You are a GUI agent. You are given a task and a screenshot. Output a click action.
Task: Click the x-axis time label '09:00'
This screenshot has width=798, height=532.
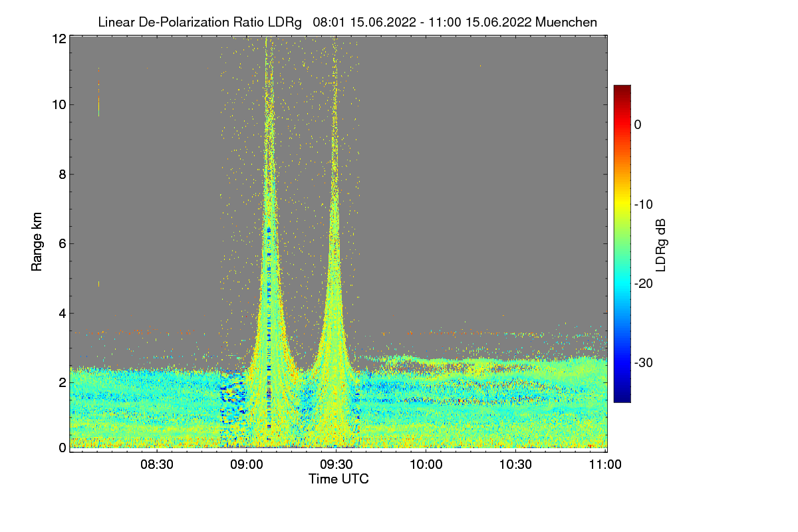[x=247, y=465]
